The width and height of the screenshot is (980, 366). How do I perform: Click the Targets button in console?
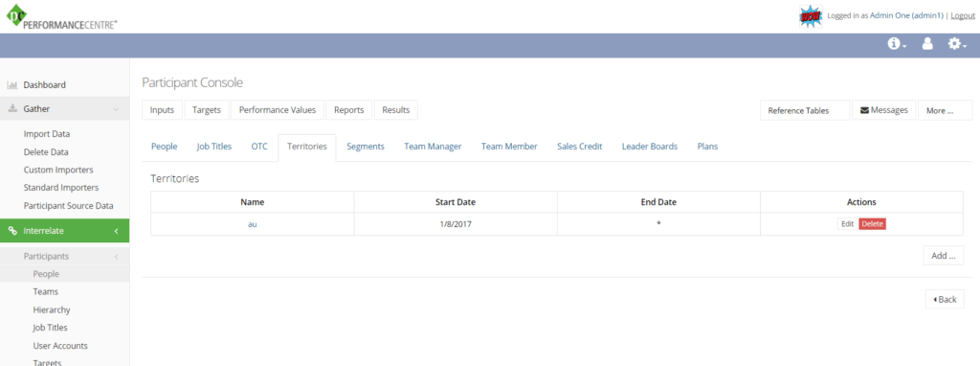[207, 110]
